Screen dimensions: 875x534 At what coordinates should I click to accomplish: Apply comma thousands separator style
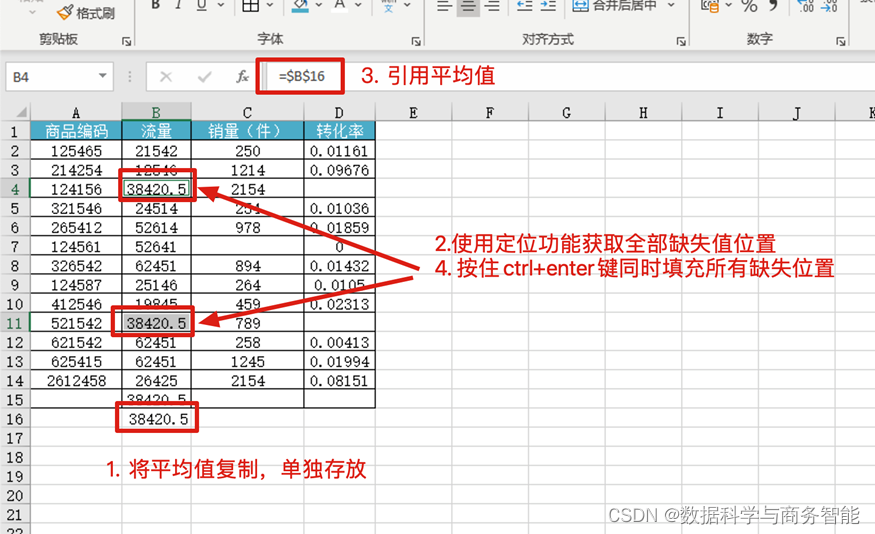point(773,6)
